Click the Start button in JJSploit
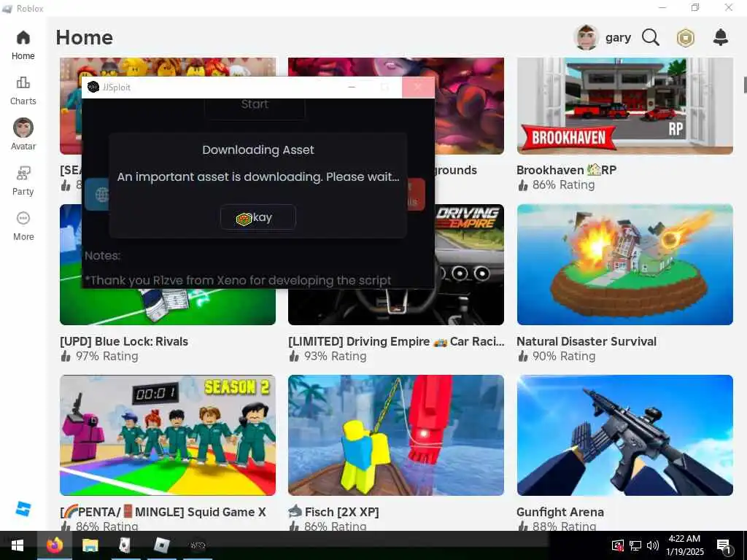 [255, 106]
